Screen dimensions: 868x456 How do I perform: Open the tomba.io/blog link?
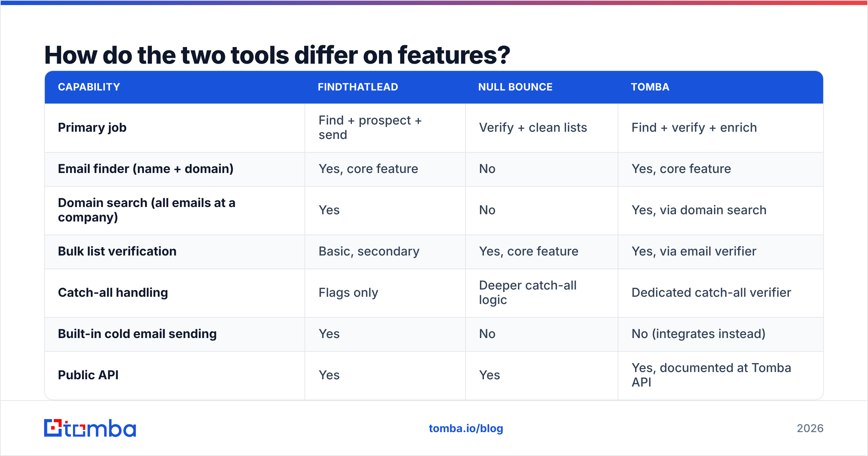[466, 428]
